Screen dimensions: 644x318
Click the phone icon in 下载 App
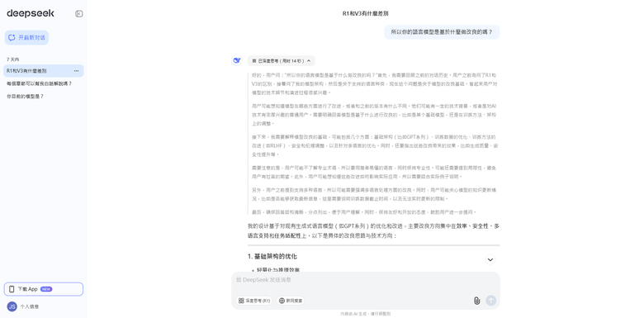12,289
